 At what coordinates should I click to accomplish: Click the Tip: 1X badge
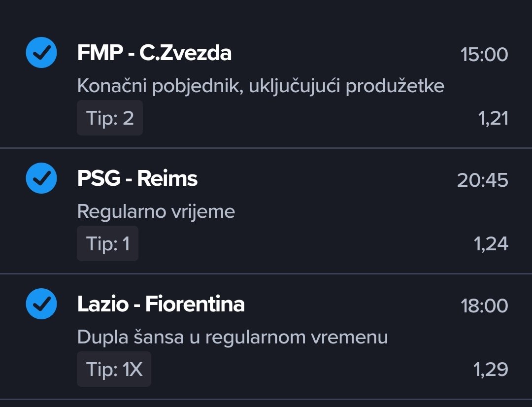114,369
